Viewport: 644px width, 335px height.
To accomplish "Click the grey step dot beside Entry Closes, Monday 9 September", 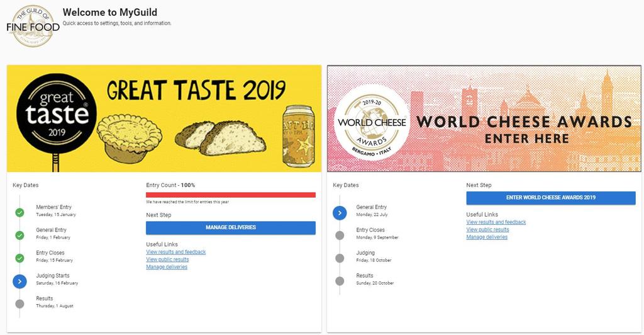I will tap(340, 236).
